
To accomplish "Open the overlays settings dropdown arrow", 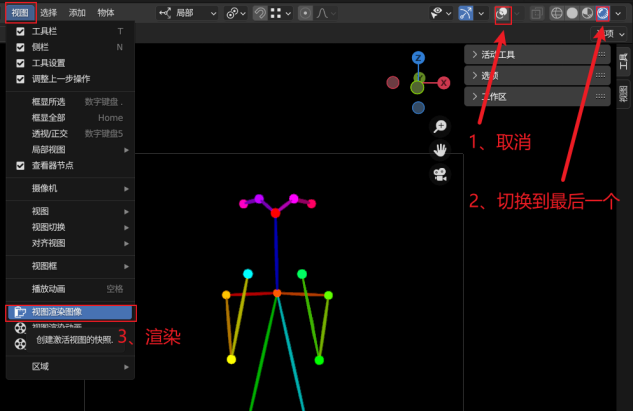I will pos(517,14).
